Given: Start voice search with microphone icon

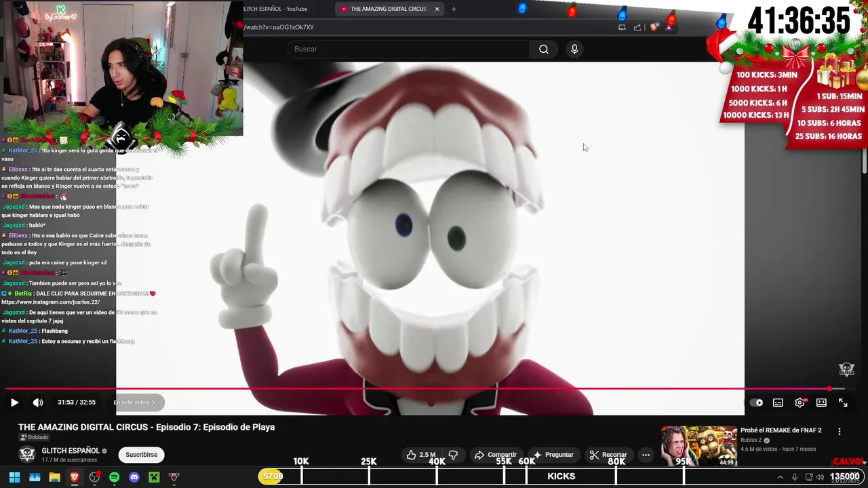Looking at the screenshot, I should (574, 49).
